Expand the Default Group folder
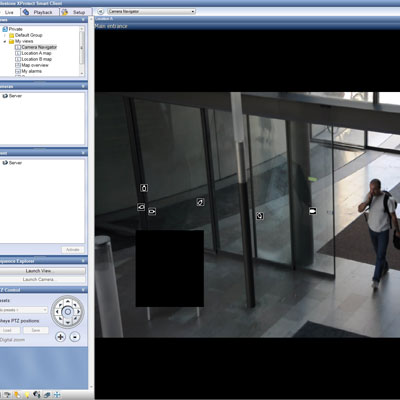Viewport: 400px width, 400px height. (5, 35)
